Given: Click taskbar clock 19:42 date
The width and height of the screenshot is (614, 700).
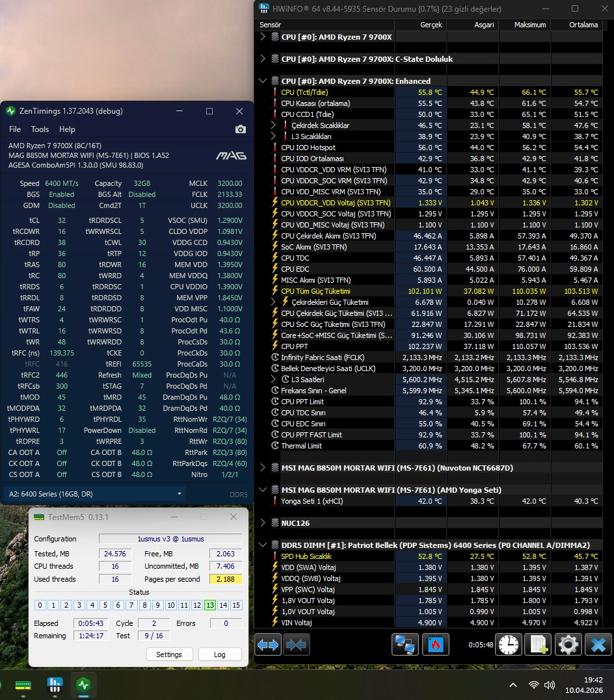Looking at the screenshot, I should click(584, 685).
